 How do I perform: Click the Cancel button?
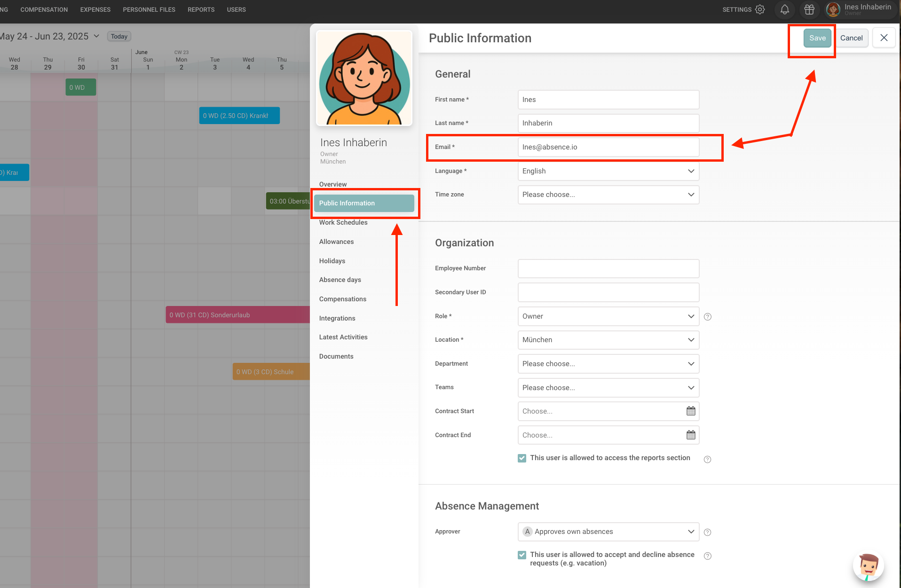851,38
